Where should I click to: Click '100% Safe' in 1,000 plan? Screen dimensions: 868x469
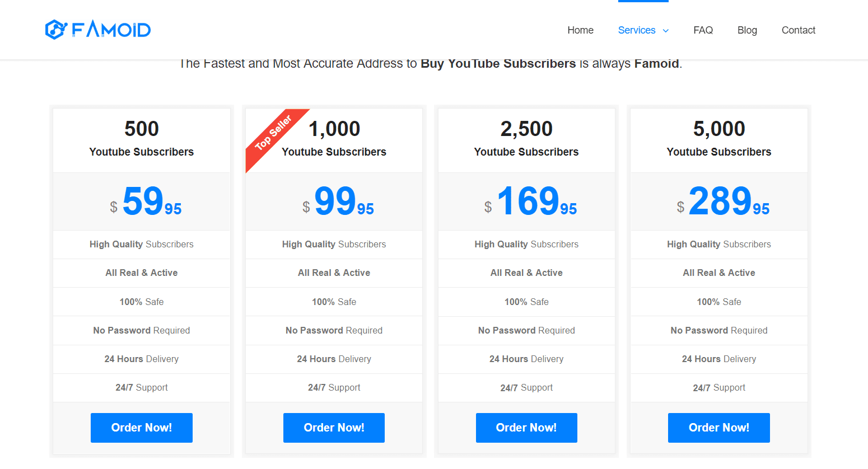click(334, 302)
